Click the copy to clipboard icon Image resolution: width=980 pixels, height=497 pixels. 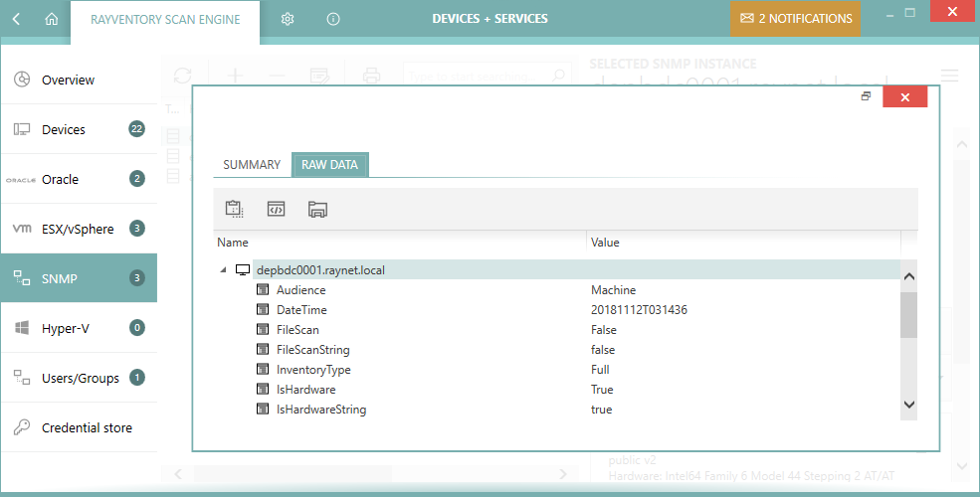235,209
